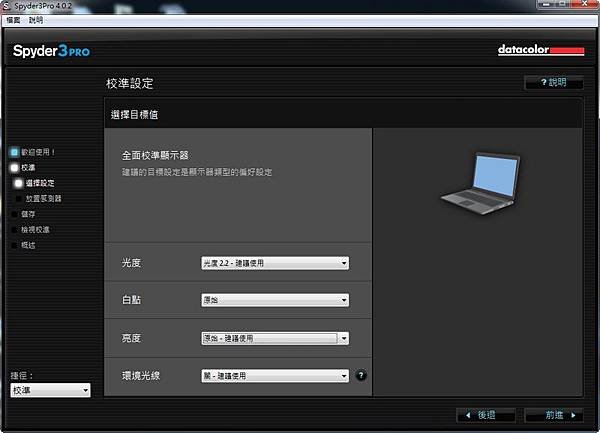Open the 檔案 menu
600x433 pixels.
click(13, 20)
